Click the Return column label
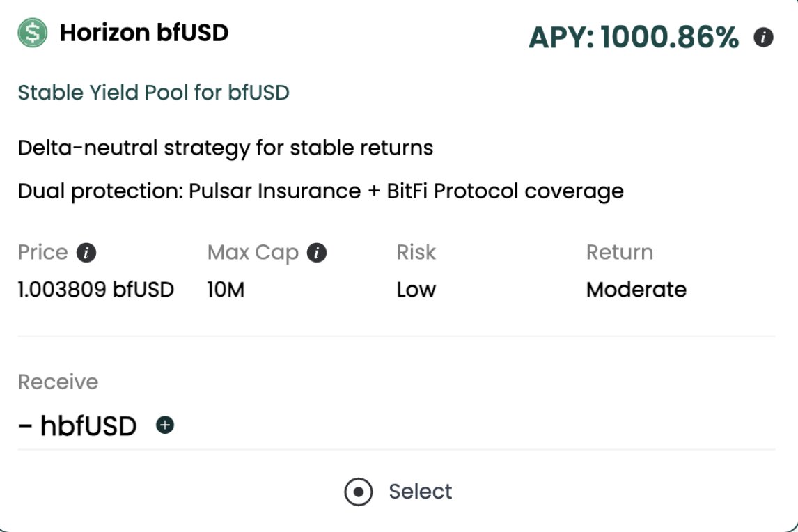 click(x=619, y=252)
